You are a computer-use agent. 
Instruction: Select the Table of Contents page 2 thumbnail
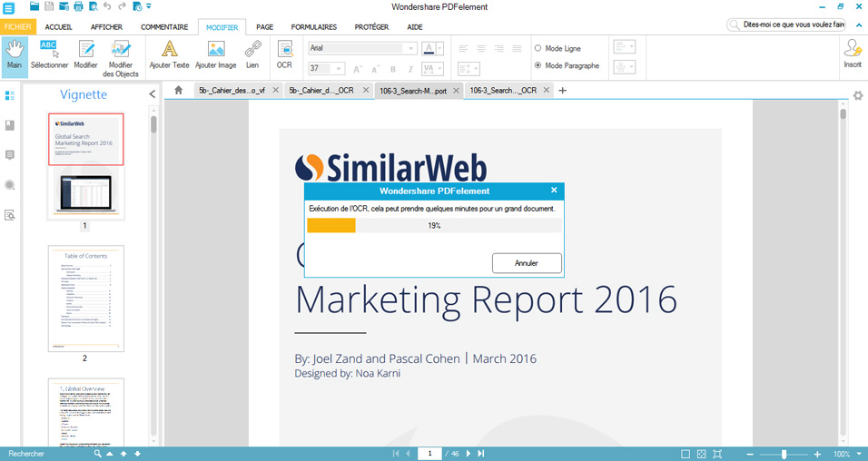click(x=86, y=299)
